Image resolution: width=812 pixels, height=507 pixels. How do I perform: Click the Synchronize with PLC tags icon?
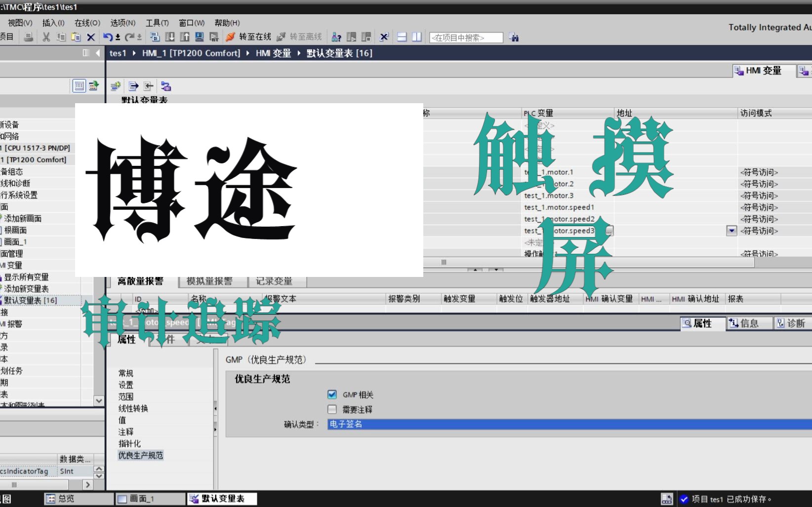coord(166,86)
